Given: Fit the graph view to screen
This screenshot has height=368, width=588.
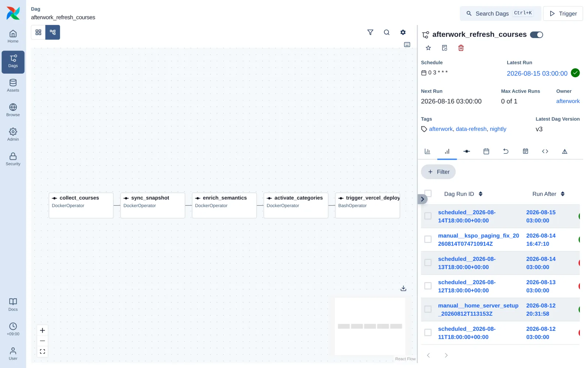Looking at the screenshot, I should tap(42, 351).
